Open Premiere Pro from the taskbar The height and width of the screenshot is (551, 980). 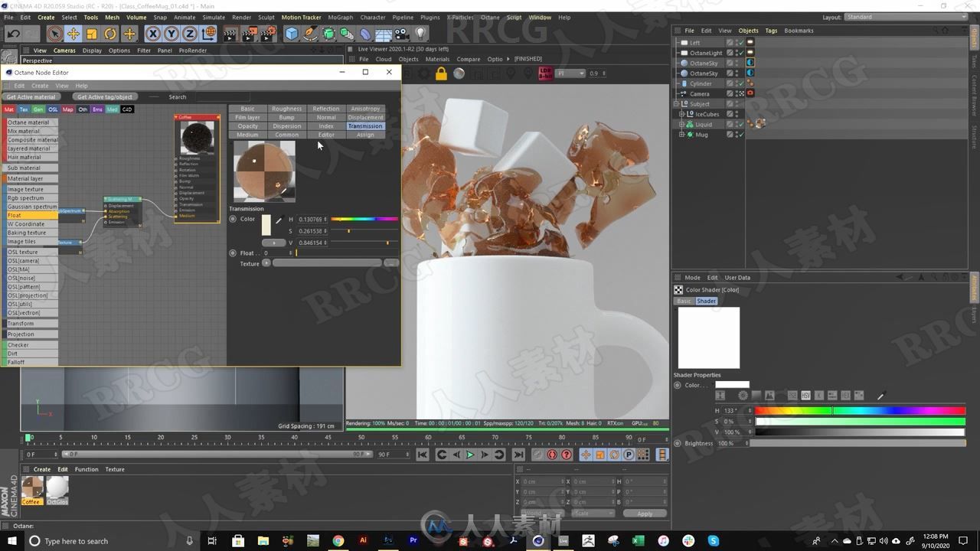[413, 541]
